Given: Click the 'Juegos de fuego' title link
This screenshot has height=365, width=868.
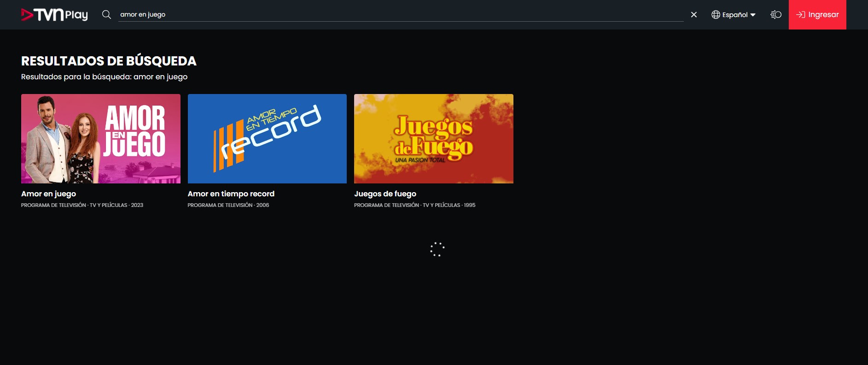Looking at the screenshot, I should click(385, 194).
